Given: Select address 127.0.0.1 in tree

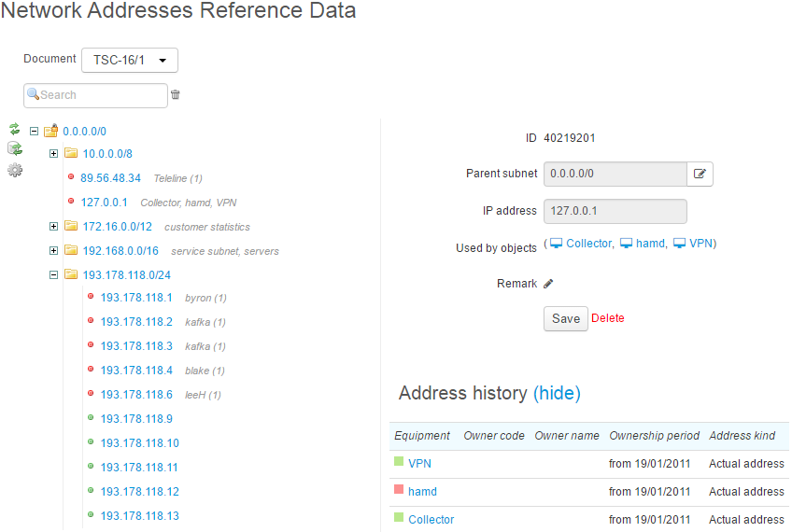Looking at the screenshot, I should (104, 202).
